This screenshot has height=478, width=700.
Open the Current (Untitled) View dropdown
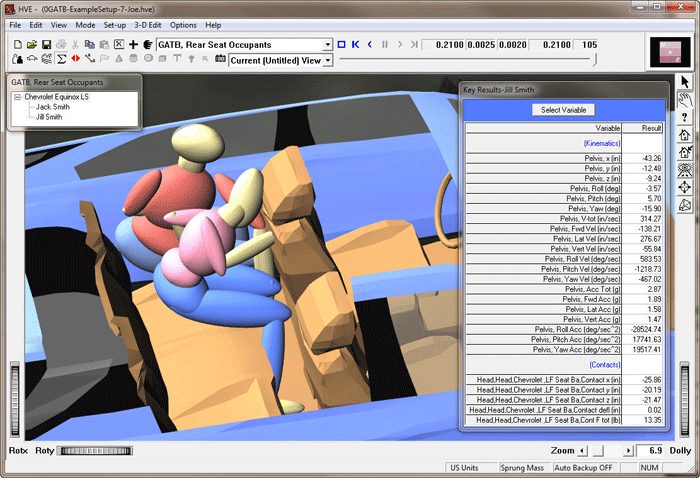click(327, 60)
